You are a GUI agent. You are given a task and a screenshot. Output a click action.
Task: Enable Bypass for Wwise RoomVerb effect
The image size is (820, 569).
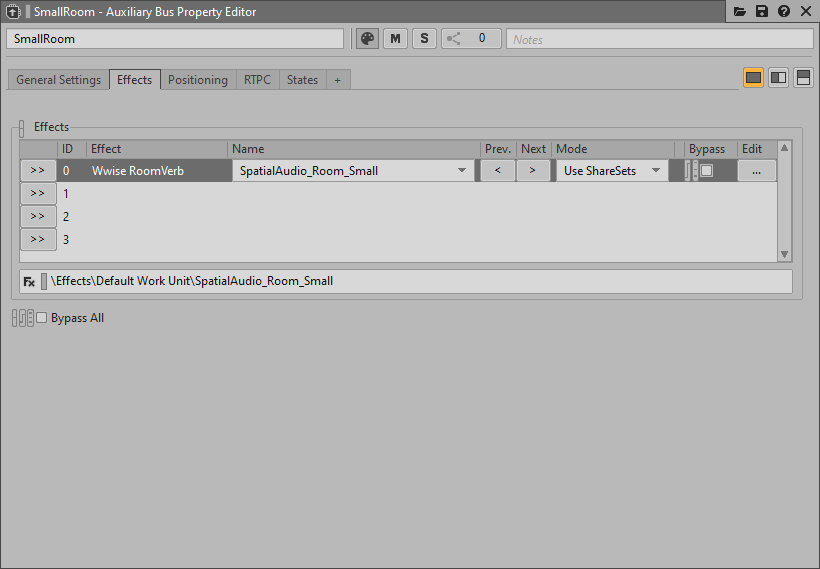point(707,171)
